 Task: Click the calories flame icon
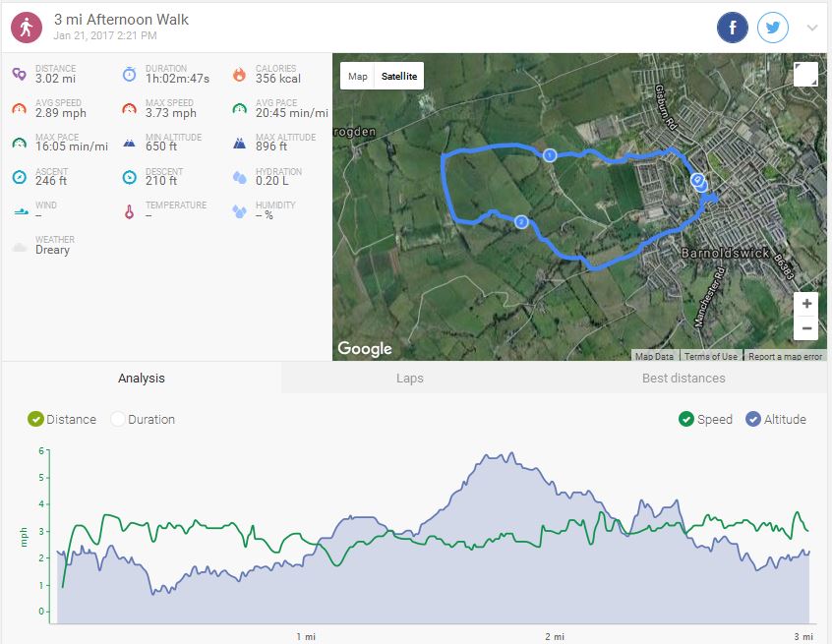(239, 75)
